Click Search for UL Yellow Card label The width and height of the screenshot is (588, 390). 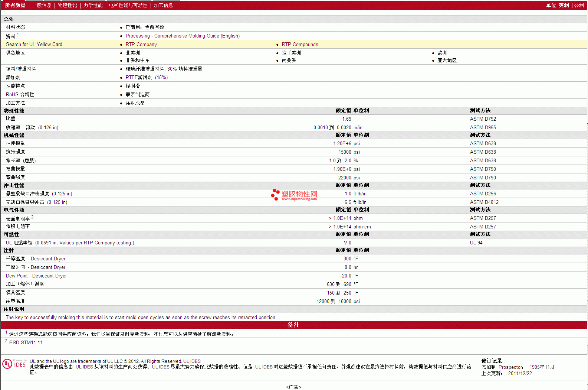pos(34,44)
